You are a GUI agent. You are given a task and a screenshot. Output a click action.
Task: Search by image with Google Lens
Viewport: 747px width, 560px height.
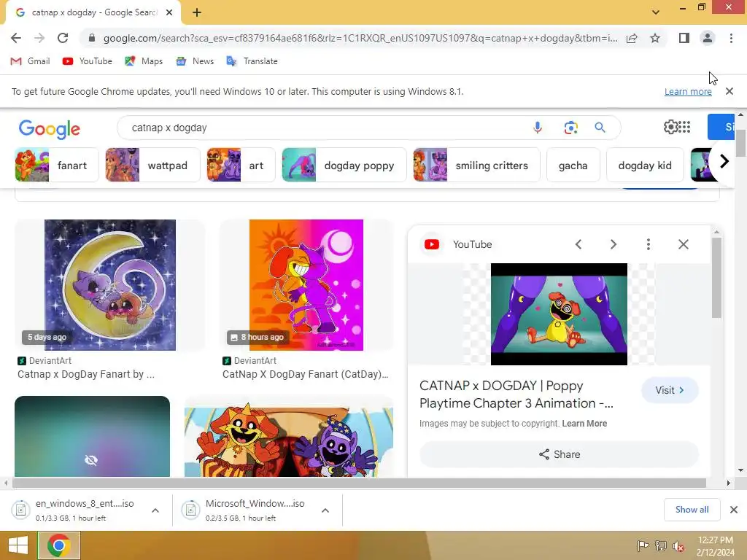click(570, 128)
